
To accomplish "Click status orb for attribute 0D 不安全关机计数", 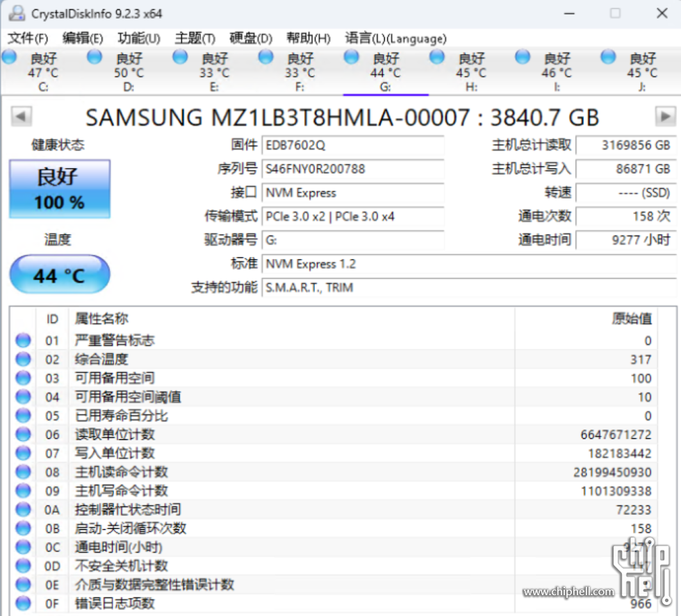I will coord(23,566).
